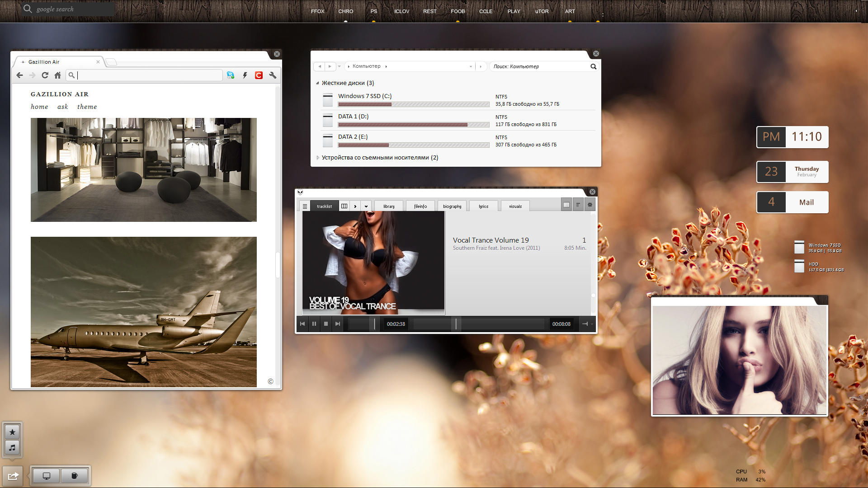Navigate forward in the explorer window
This screenshot has height=488, width=868.
(x=330, y=66)
